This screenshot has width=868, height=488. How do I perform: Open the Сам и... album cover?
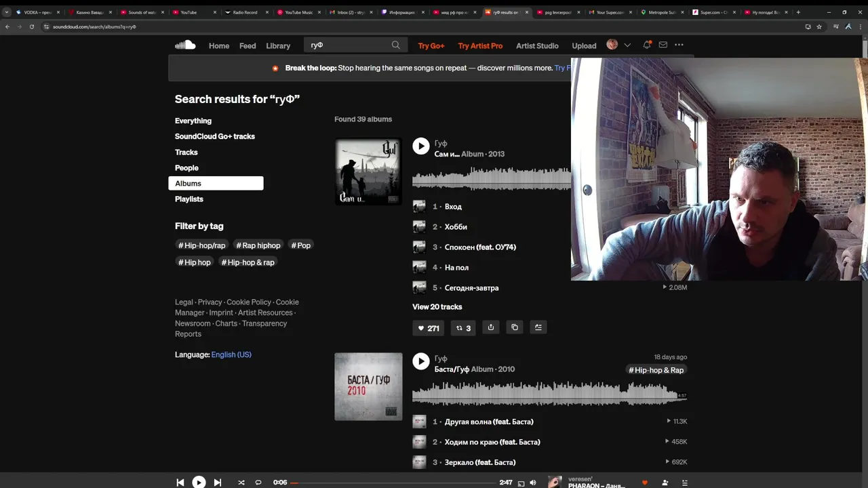pyautogui.click(x=368, y=171)
